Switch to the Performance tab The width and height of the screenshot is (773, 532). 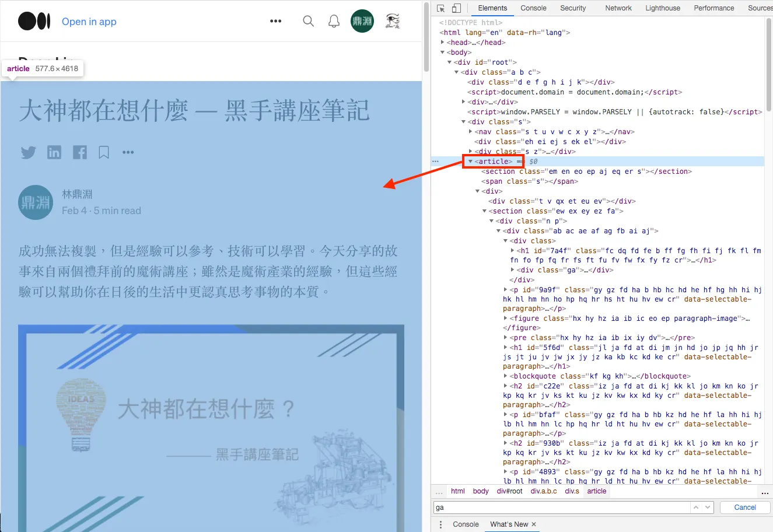click(714, 8)
